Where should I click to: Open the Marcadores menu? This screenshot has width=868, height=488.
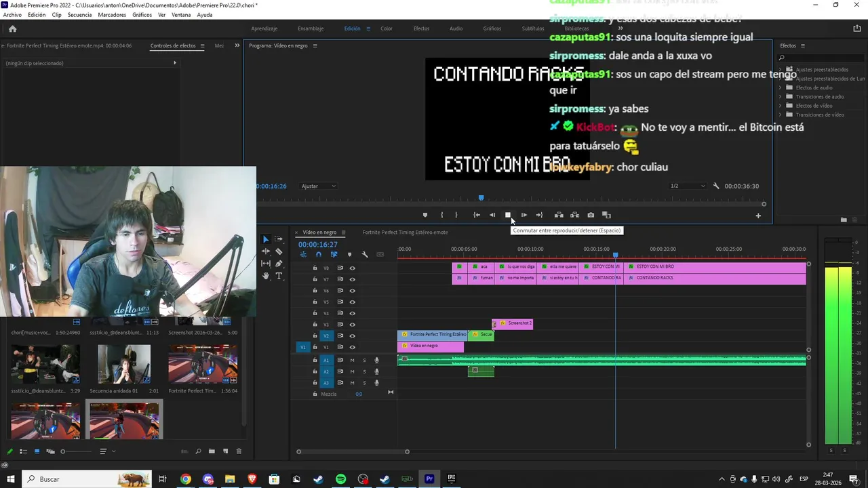(x=112, y=15)
